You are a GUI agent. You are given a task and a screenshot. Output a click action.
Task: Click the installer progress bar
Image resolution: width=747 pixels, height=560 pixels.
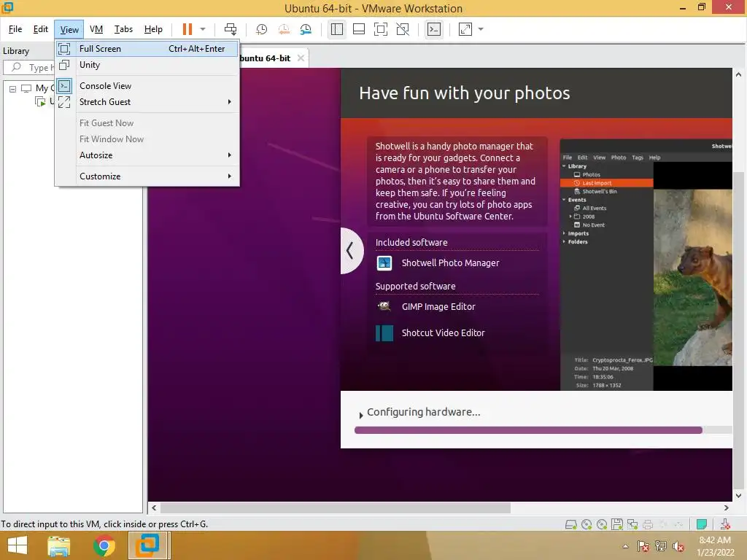[x=543, y=430]
